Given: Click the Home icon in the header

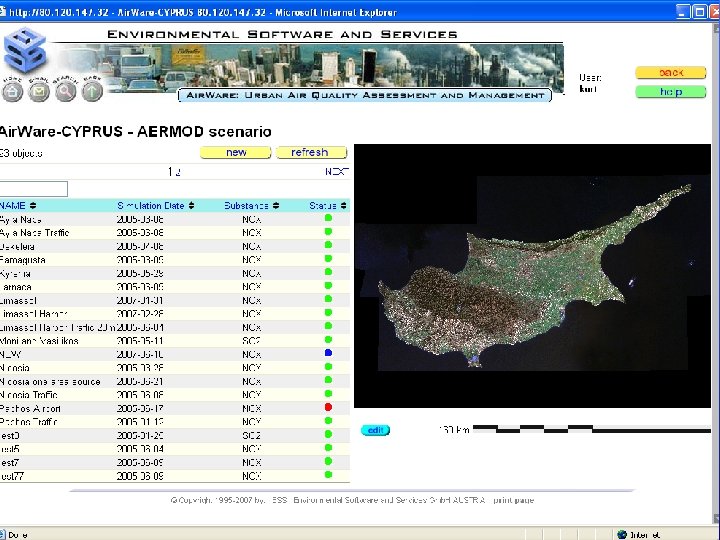Looking at the screenshot, I should [x=12, y=91].
